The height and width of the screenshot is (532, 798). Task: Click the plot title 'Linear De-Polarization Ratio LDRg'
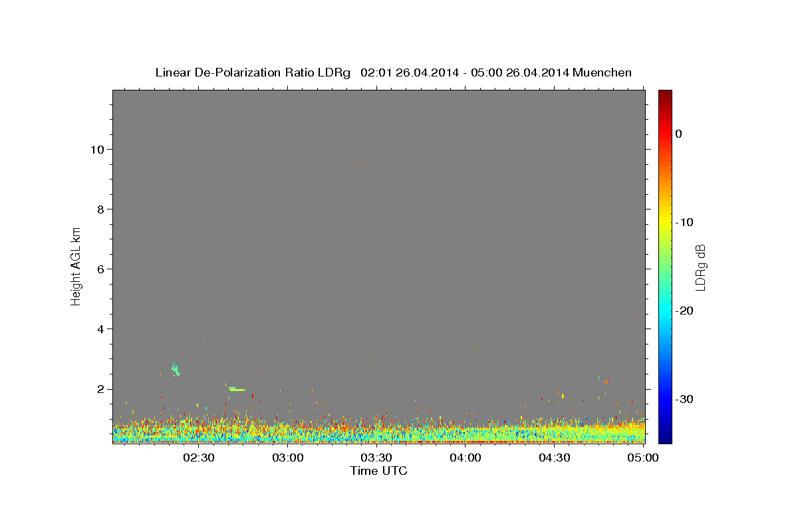tap(253, 72)
